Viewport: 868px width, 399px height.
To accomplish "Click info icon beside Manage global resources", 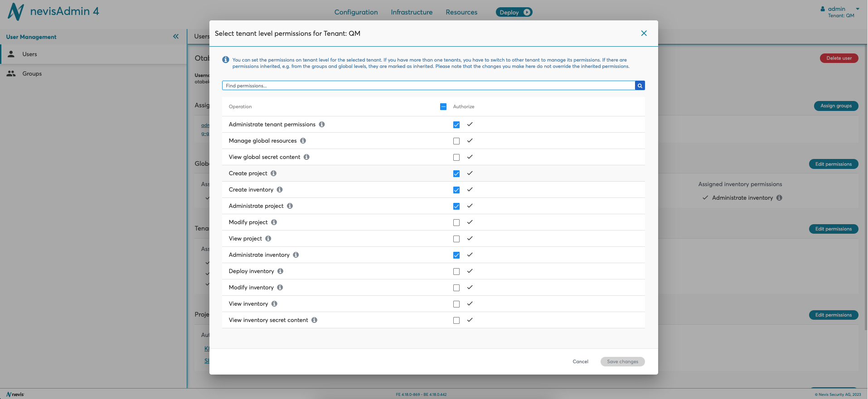I will 303,141.
